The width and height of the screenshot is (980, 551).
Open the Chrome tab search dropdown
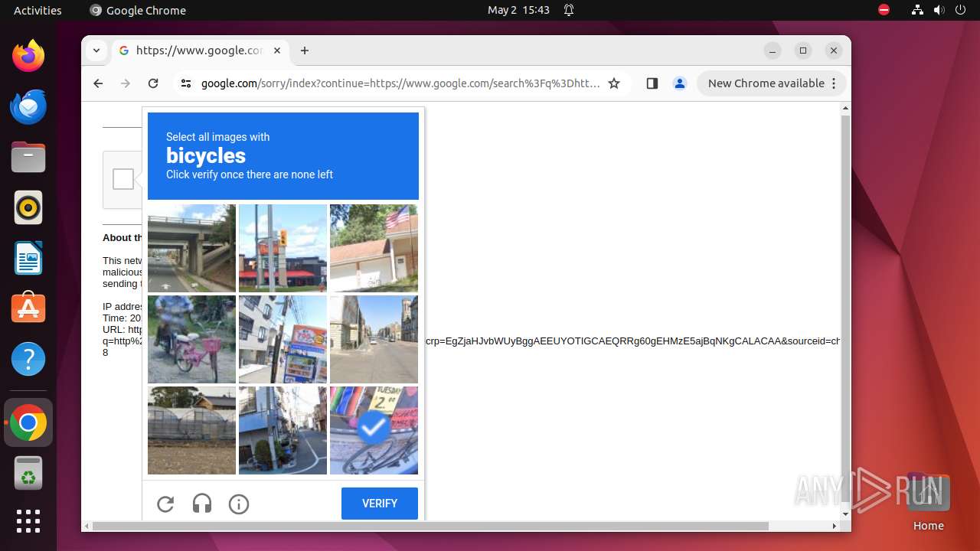96,51
